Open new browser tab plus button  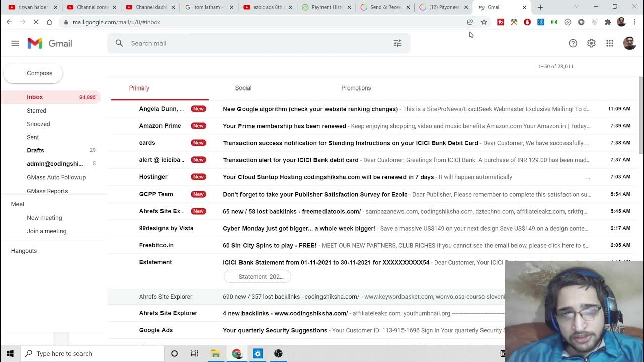[x=540, y=7]
